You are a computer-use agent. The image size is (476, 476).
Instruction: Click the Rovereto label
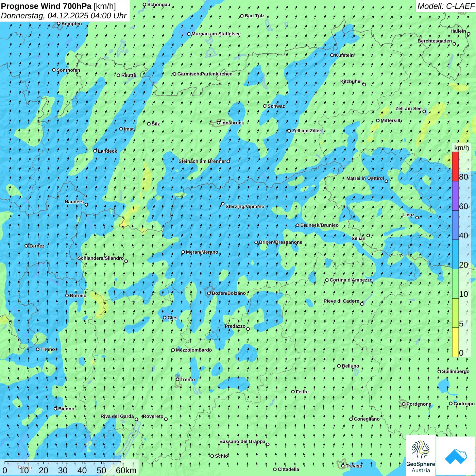[x=153, y=416]
